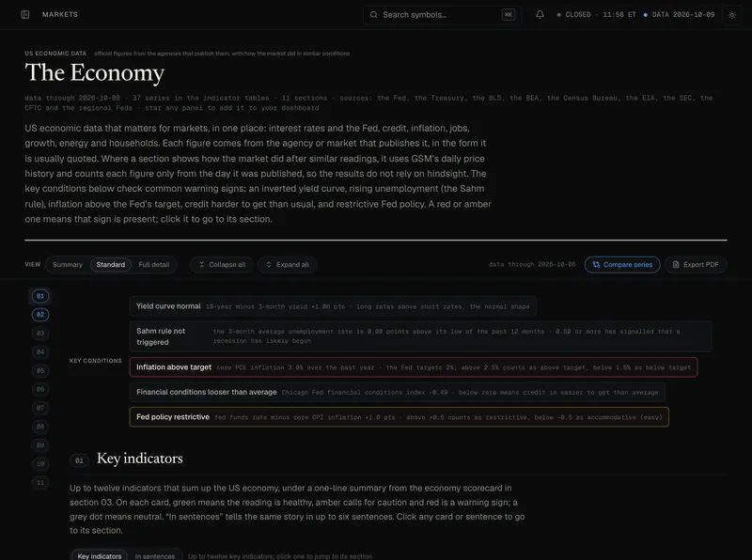Click the MARKETS header label
This screenshot has height=560, width=752.
click(x=60, y=14)
